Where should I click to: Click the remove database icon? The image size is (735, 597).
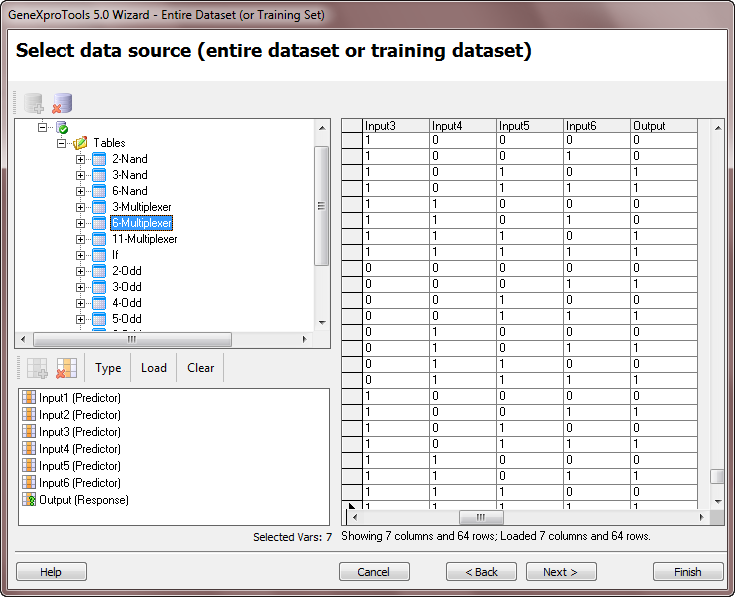click(62, 102)
